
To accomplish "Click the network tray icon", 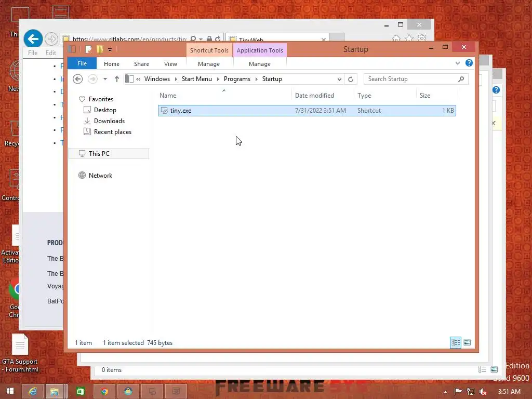I will [x=470, y=392].
